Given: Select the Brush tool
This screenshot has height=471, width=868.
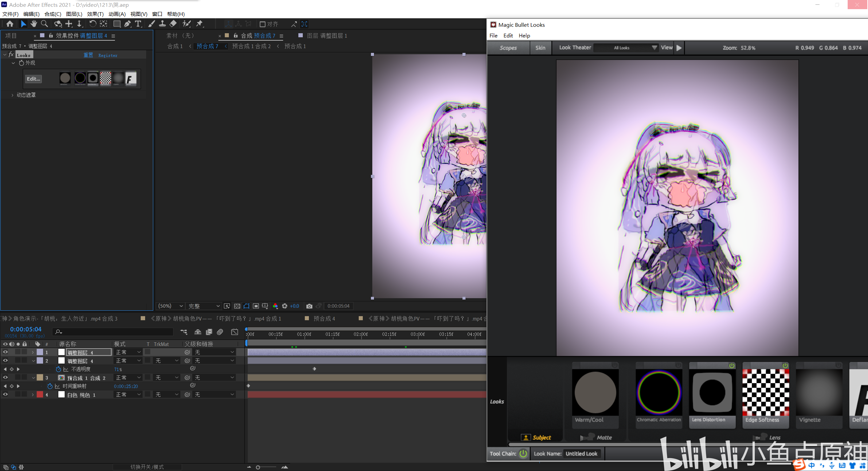Looking at the screenshot, I should click(152, 24).
